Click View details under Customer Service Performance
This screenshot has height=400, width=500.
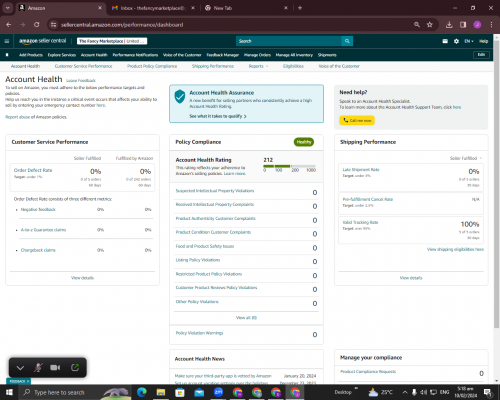[82, 278]
